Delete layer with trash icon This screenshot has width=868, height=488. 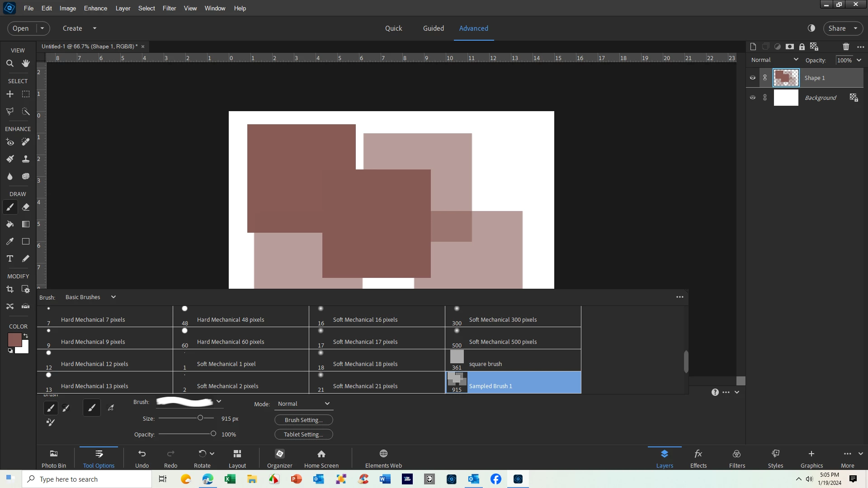(x=846, y=47)
